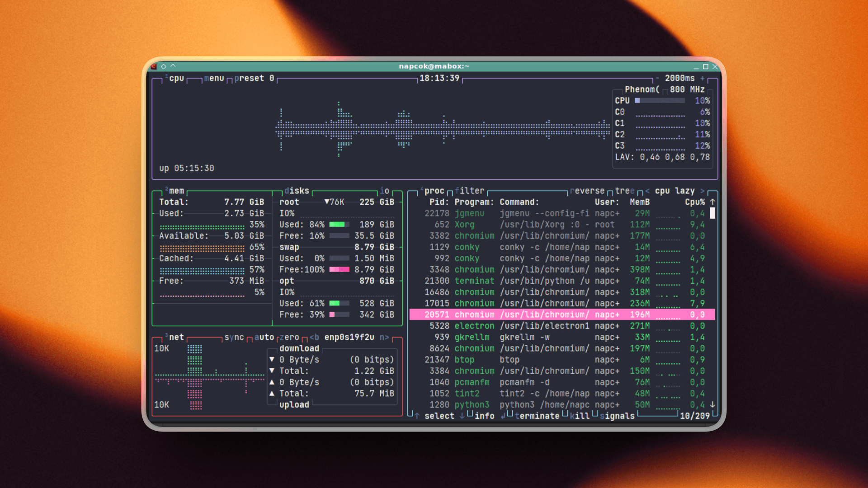Click the process list scroll-down arrow

pyautogui.click(x=712, y=405)
